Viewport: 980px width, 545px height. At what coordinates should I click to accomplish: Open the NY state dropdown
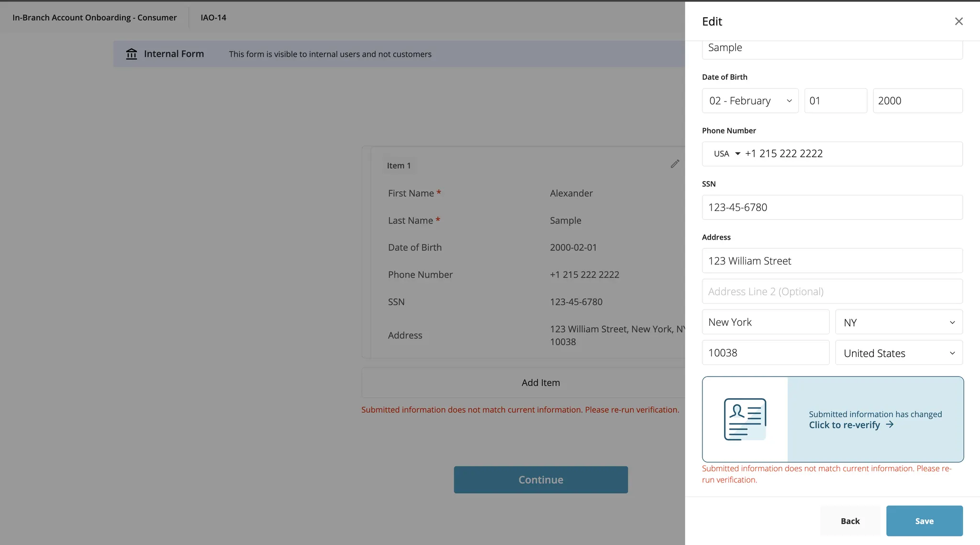coord(899,323)
